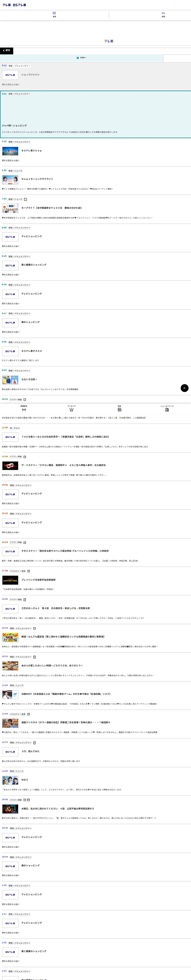Click the caption icon on the モープラFT row
The width and height of the screenshot is (191, 980).
(25, 199)
